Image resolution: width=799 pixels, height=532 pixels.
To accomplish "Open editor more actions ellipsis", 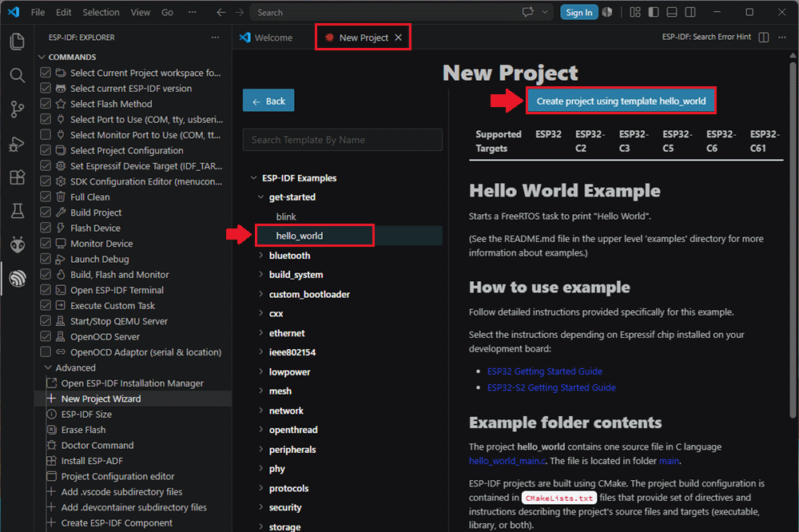I will tap(782, 38).
